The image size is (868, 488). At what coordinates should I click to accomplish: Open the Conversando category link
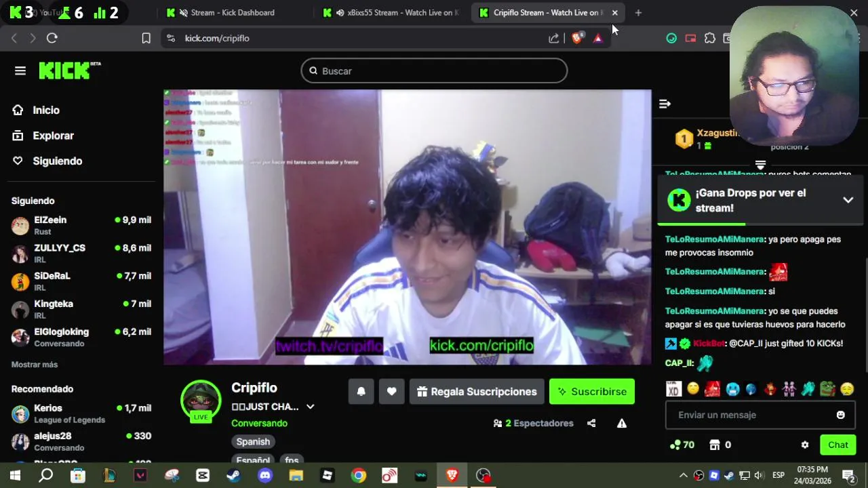click(259, 423)
